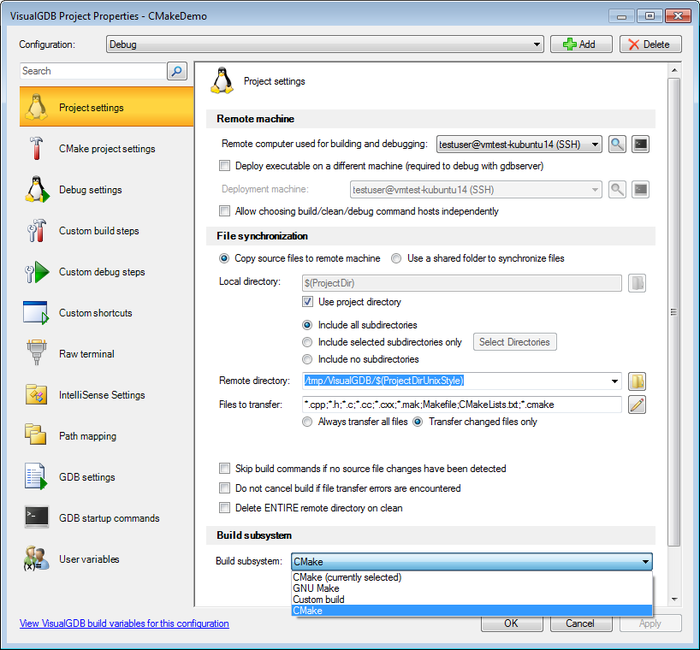Click the Add configuration button
Screen dimensions: 700x650
click(x=581, y=44)
